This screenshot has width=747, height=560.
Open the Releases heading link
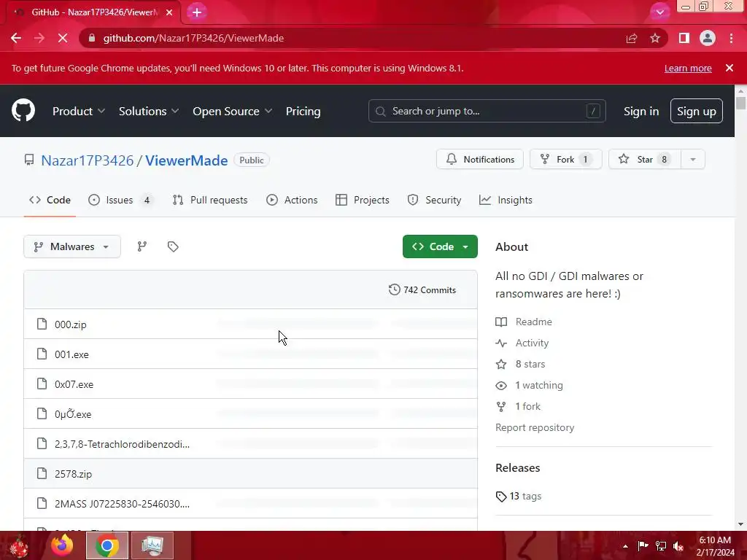(x=517, y=468)
